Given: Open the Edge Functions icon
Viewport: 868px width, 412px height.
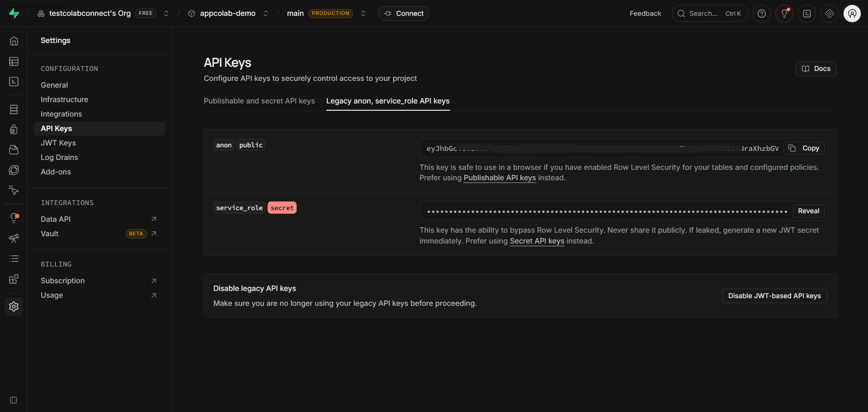Looking at the screenshot, I should [x=14, y=170].
